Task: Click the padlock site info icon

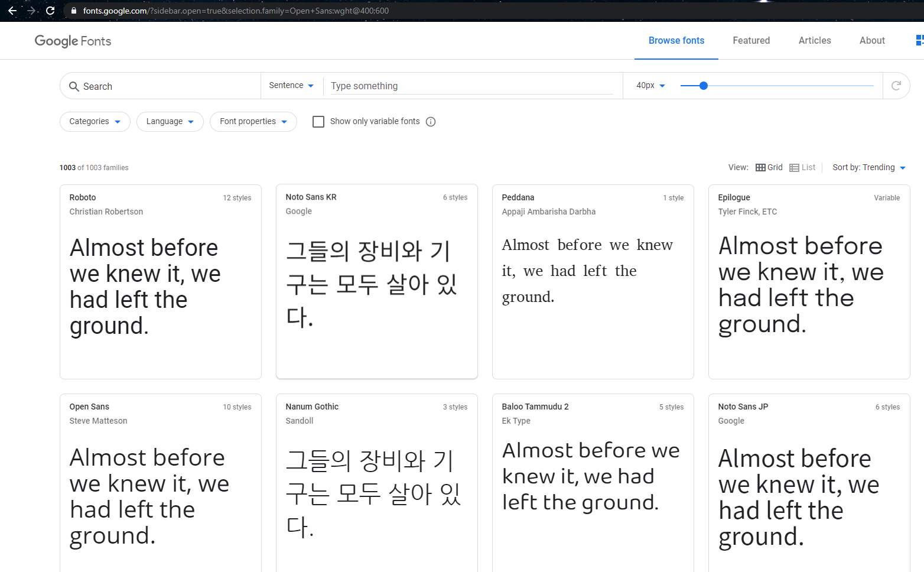Action: [73, 11]
